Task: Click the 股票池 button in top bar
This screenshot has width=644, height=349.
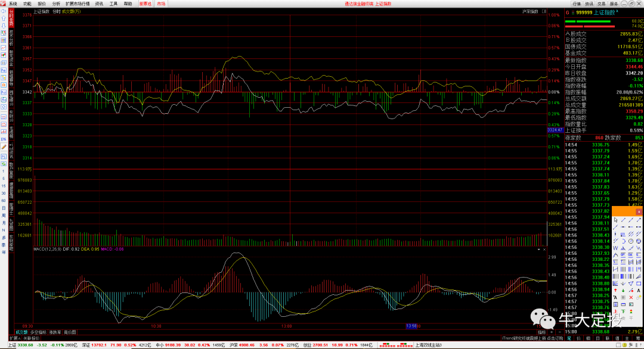Action: tap(145, 4)
